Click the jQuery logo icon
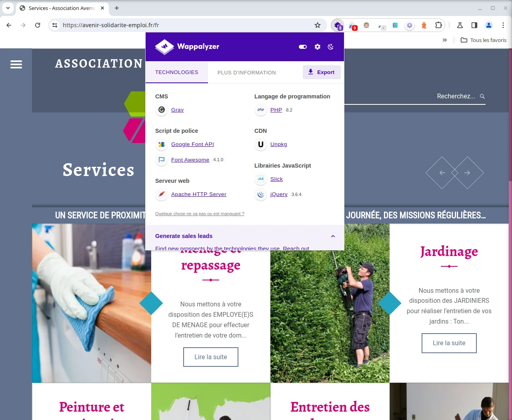This screenshot has width=512, height=420. point(261,194)
